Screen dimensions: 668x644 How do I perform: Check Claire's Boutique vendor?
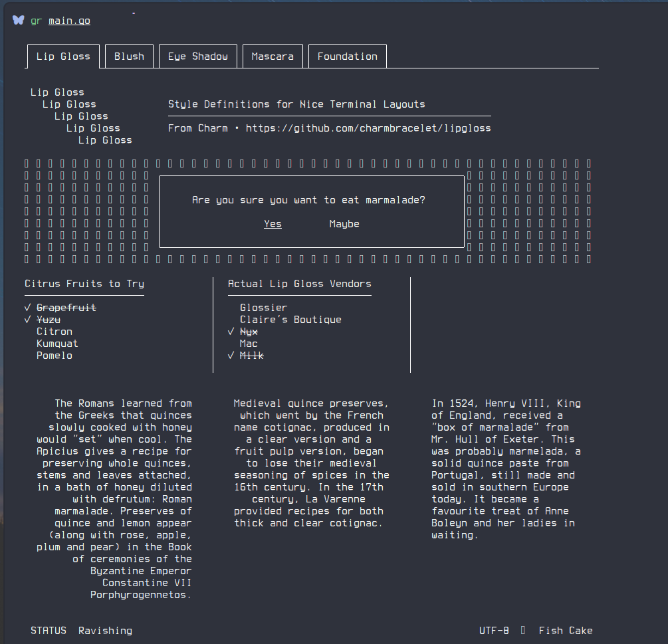[x=290, y=320]
